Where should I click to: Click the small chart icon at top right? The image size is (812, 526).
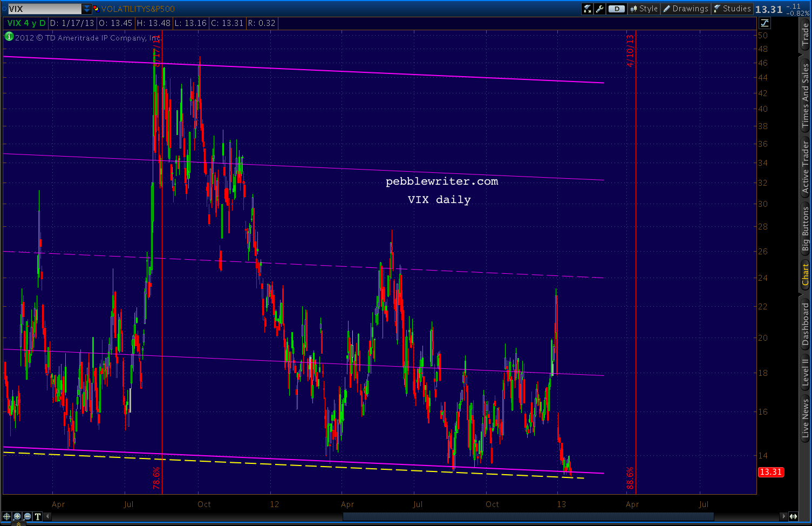point(765,23)
